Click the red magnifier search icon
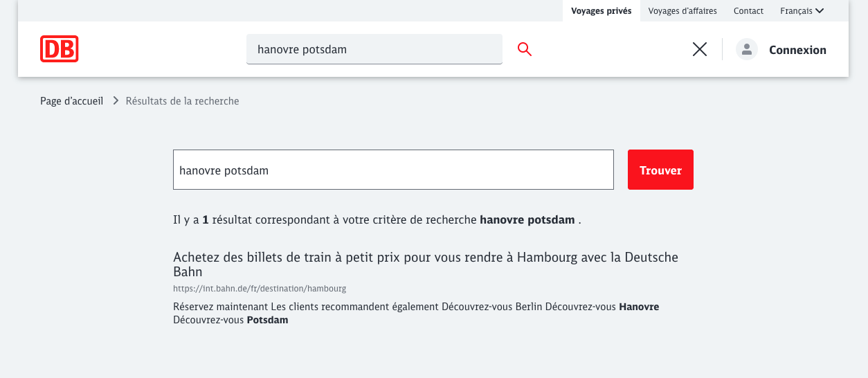868x378 pixels. 525,49
